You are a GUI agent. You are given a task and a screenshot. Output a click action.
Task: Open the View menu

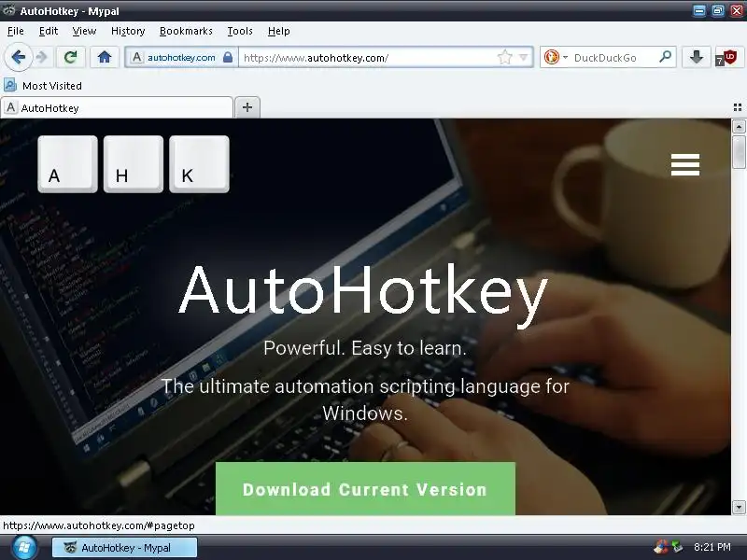tap(84, 31)
